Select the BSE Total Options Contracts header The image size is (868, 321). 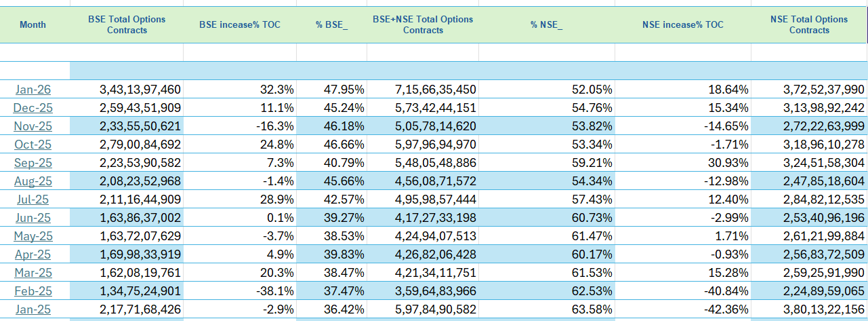tap(127, 25)
